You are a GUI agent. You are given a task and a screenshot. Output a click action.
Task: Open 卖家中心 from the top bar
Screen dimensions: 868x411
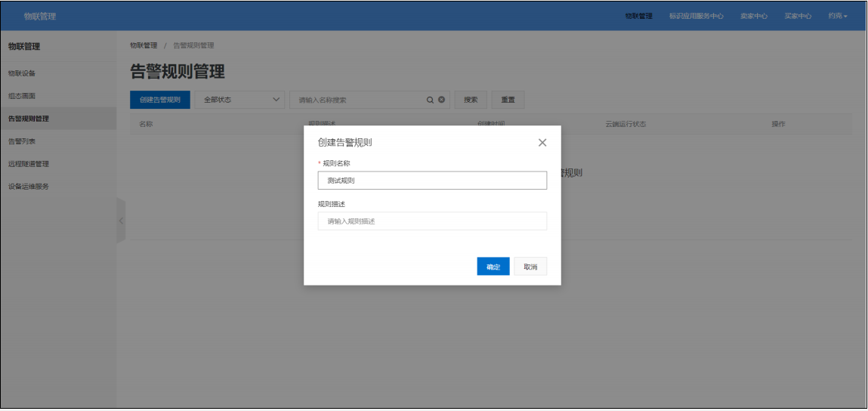pos(753,16)
